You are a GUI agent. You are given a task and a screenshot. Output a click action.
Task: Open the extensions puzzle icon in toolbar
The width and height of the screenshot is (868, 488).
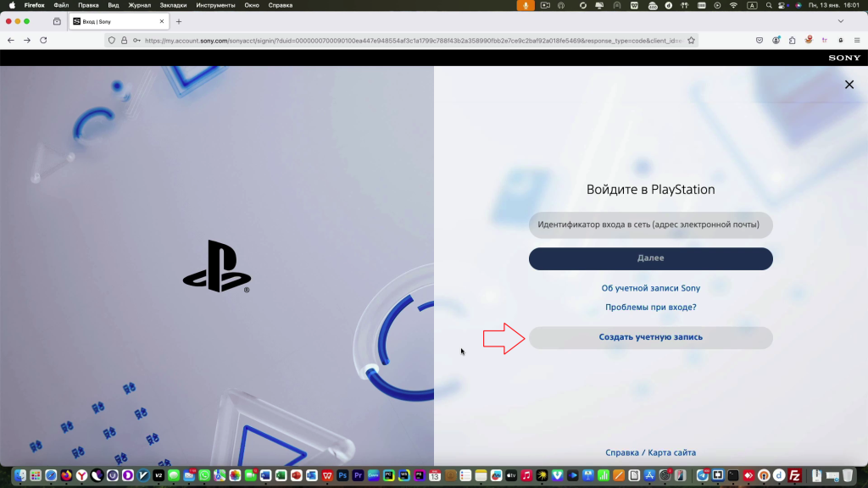click(x=793, y=40)
